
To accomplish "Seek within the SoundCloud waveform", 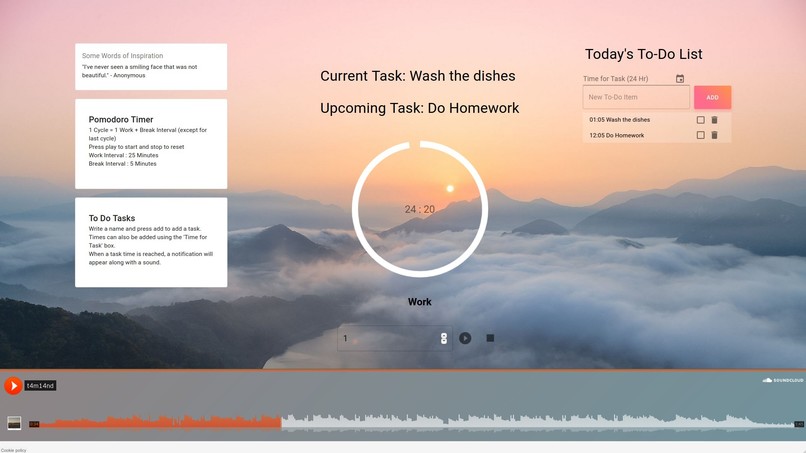I will (x=416, y=422).
